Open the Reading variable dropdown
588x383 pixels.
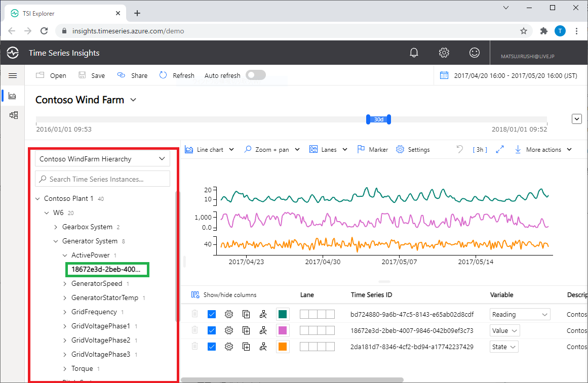[520, 314]
